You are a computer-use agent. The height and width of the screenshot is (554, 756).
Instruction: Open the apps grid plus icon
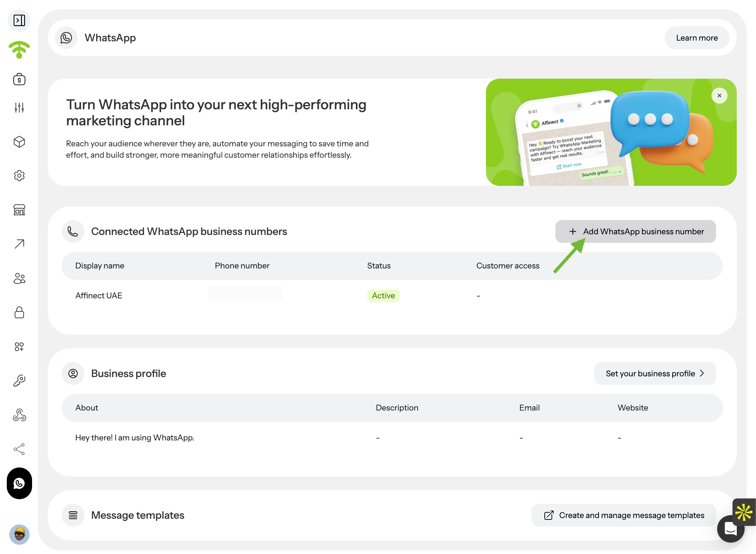[x=19, y=347]
